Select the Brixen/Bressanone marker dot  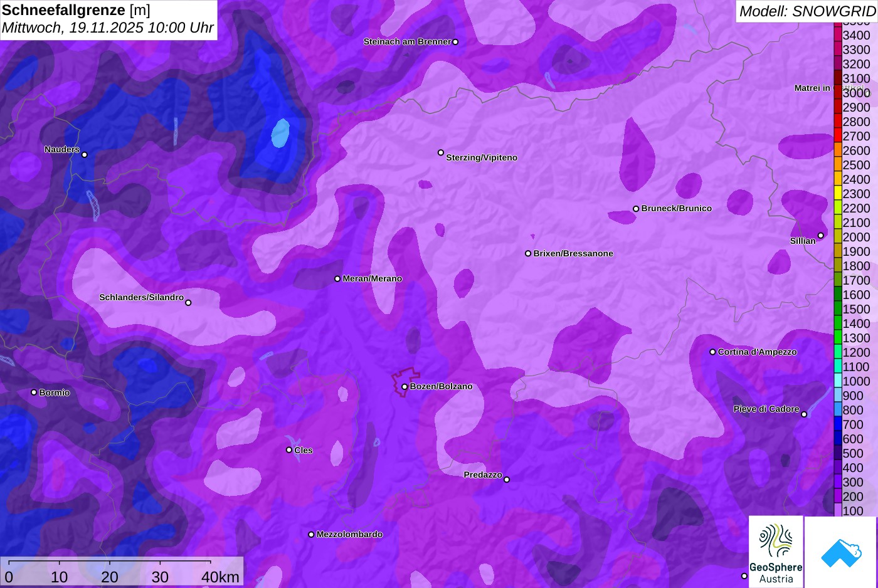point(528,254)
